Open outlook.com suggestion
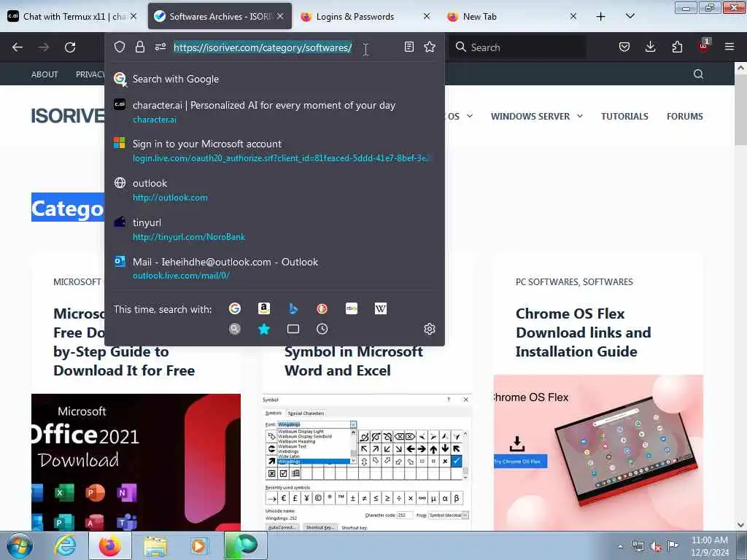The width and height of the screenshot is (747, 560). click(x=274, y=190)
